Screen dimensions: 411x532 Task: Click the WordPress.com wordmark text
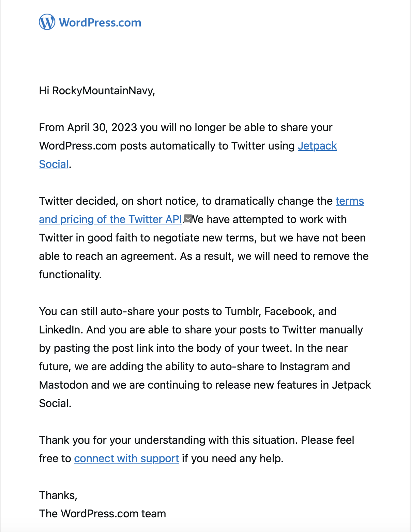[100, 23]
